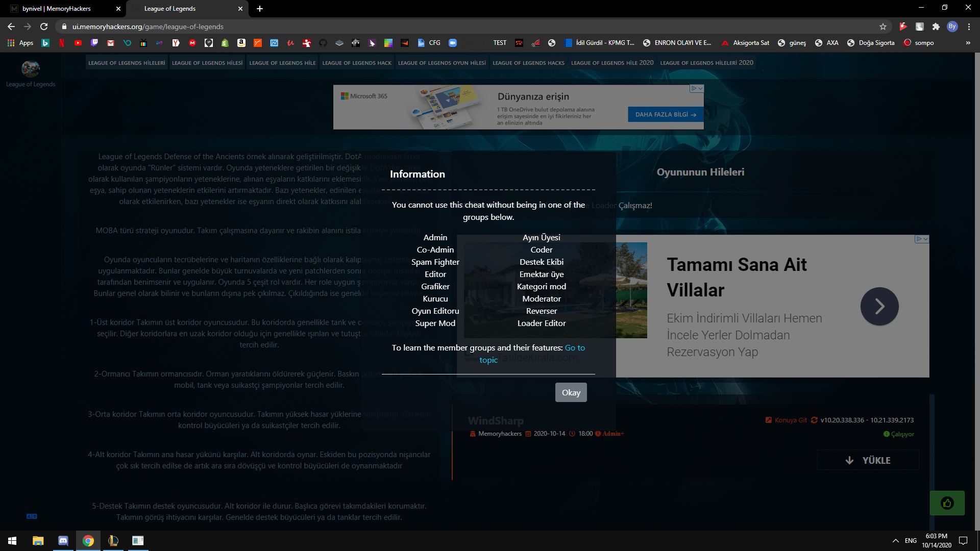Open the Shopify bookmark
The image size is (980, 551).
coord(225,43)
